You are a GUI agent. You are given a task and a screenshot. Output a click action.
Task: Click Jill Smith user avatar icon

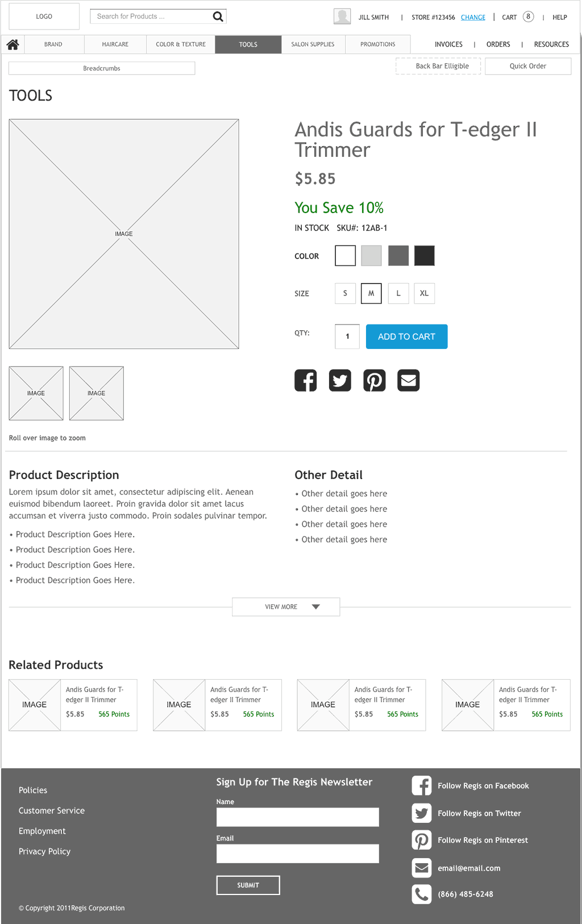tap(342, 16)
